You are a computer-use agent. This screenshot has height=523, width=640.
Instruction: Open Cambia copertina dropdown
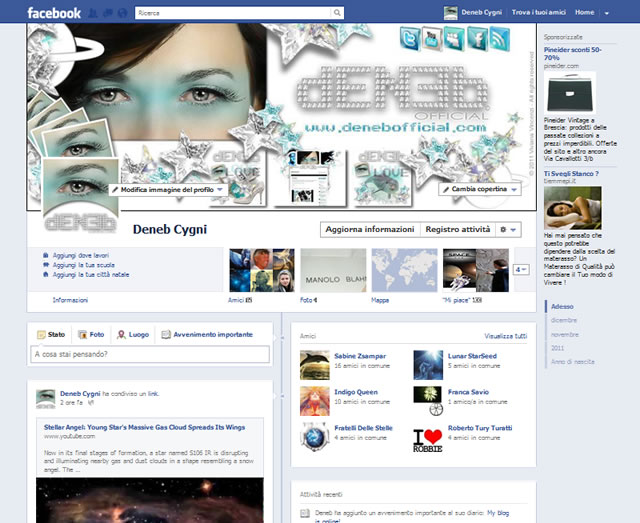click(480, 189)
